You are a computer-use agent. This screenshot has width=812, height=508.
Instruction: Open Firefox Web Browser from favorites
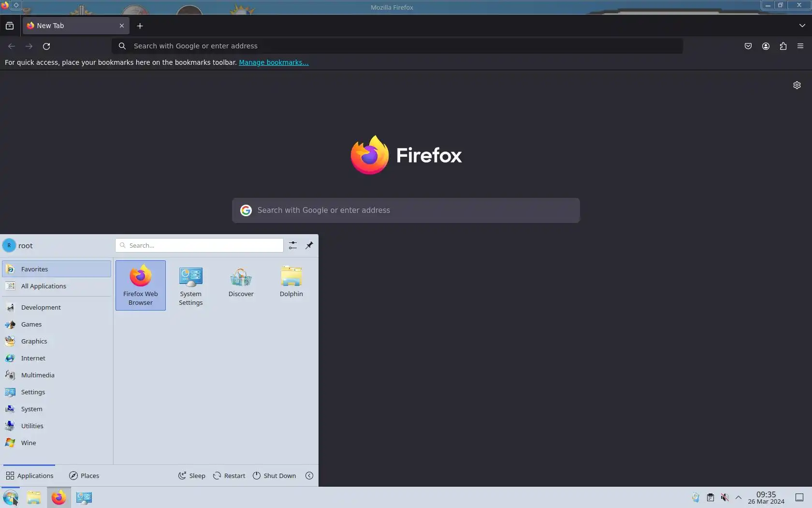(x=140, y=285)
